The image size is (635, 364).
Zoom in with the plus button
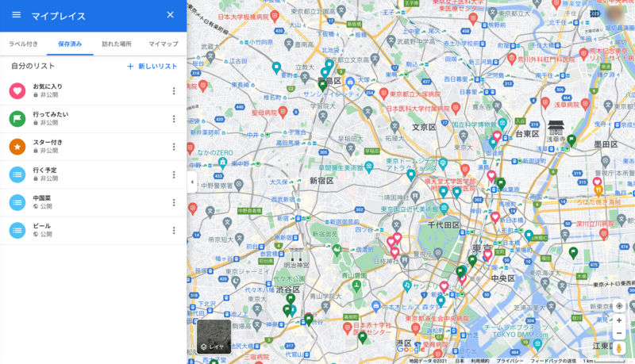[619, 320]
